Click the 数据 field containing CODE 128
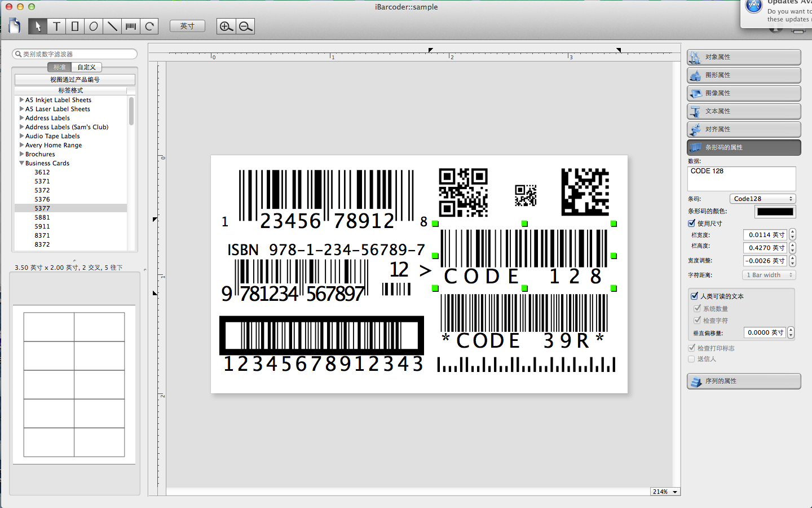Screen dimensions: 812x508 [x=742, y=178]
